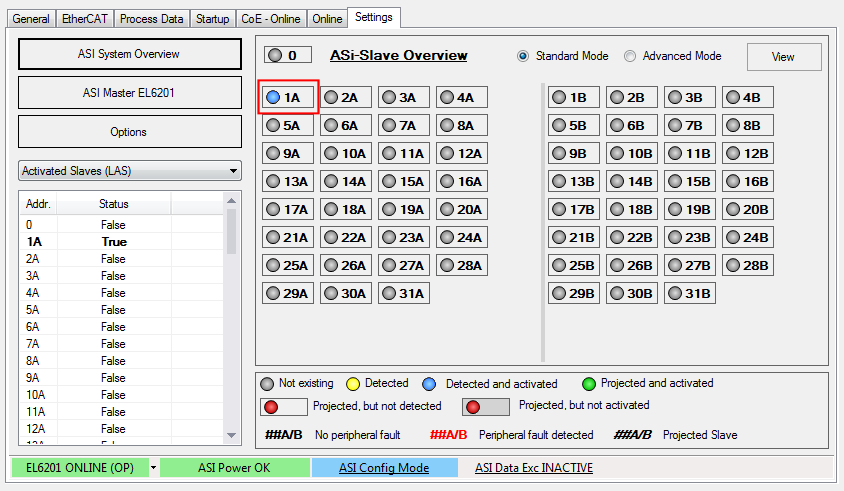Viewport: 844px width, 491px height.
Task: Click the Status column header
Action: click(114, 204)
